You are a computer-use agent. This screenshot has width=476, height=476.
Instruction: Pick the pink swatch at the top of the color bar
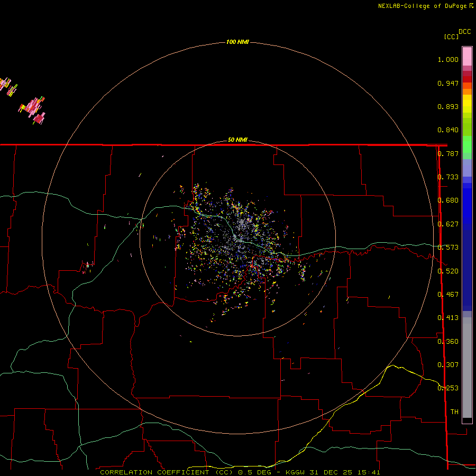[467, 57]
